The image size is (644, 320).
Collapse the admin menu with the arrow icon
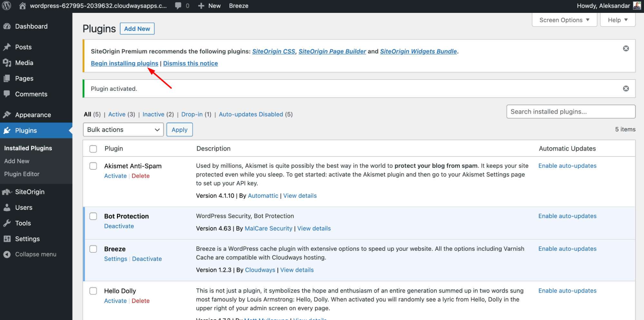(x=7, y=254)
